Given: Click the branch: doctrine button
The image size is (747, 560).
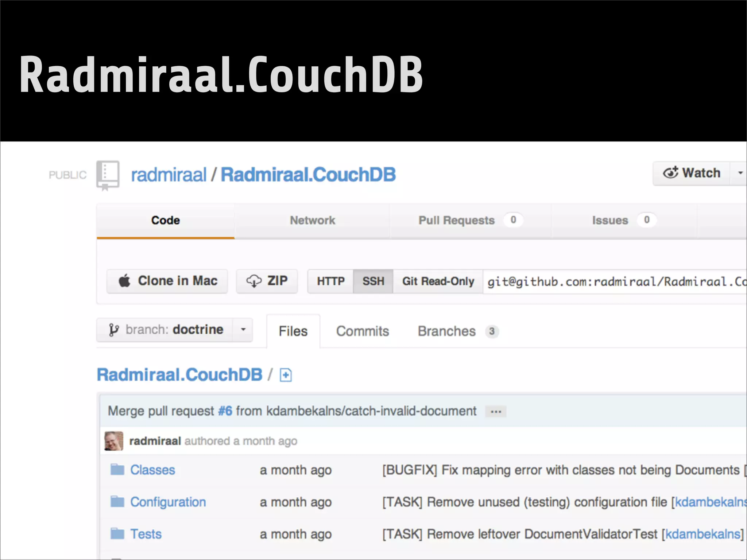Looking at the screenshot, I should pyautogui.click(x=165, y=330).
